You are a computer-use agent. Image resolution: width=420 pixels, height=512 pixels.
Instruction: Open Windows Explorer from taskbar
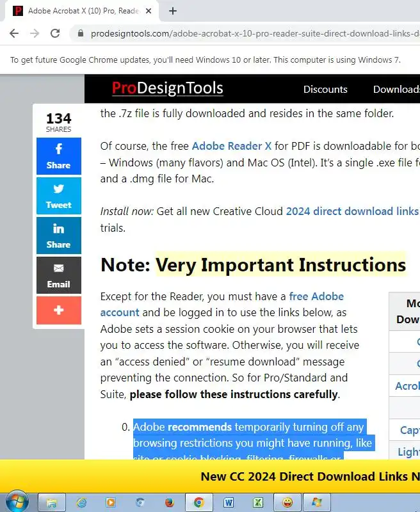[x=52, y=502]
